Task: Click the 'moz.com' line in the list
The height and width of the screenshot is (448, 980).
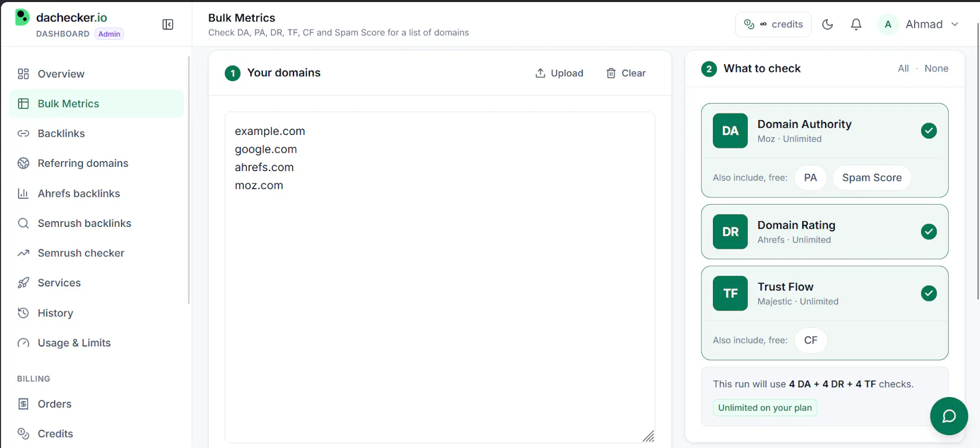Action: (259, 185)
